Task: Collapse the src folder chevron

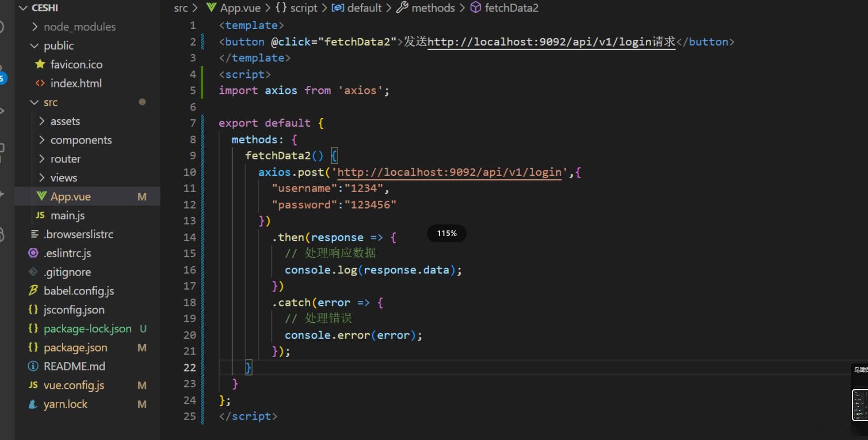Action: 34,102
